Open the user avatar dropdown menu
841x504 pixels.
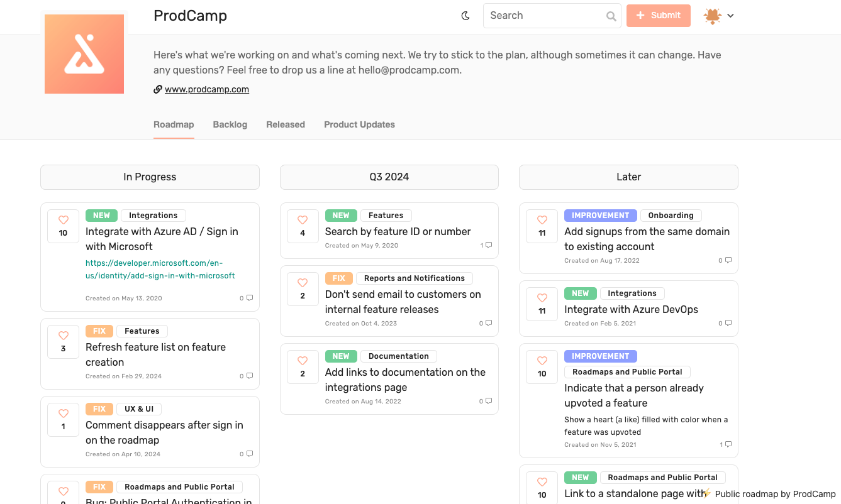719,16
